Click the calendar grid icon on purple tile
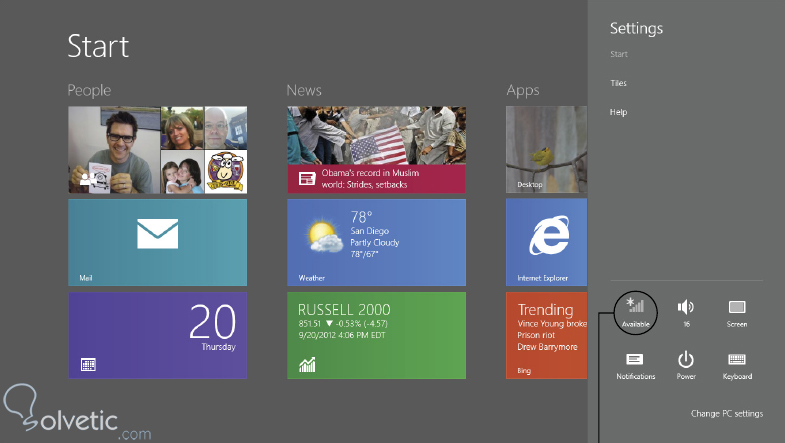This screenshot has height=443, width=785. click(x=88, y=364)
